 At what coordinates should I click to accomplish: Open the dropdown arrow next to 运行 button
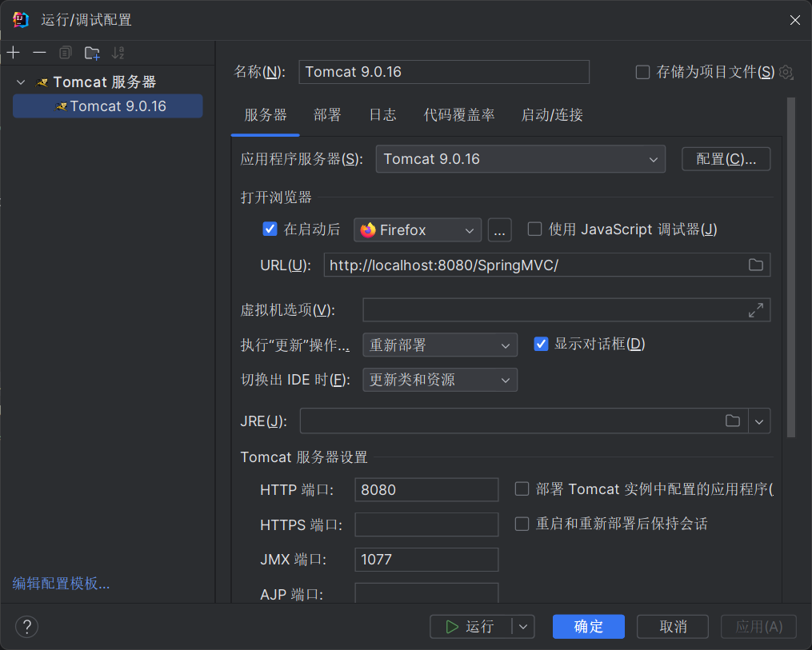pos(523,627)
